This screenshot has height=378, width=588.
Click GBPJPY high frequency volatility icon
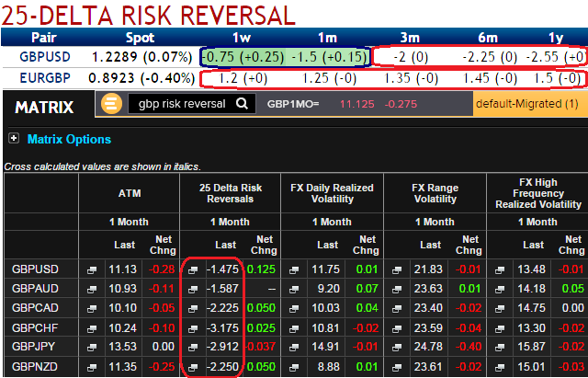(497, 348)
